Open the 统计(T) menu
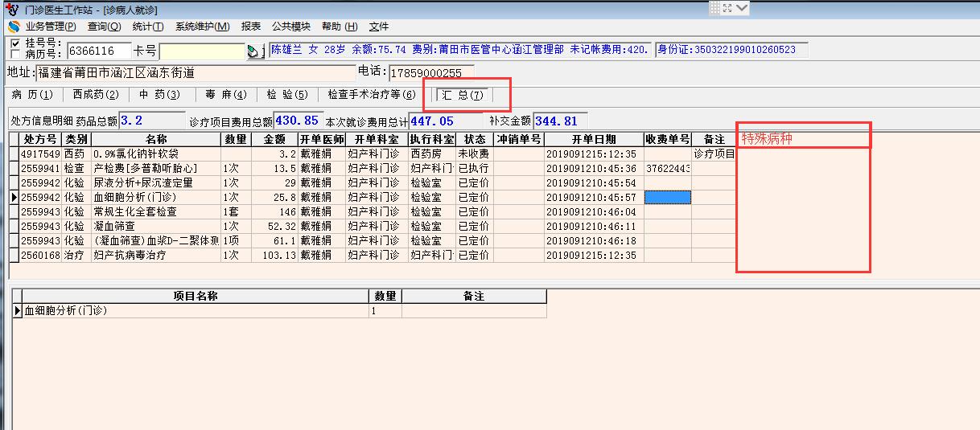Viewport: 980px width, 430px height. [x=147, y=27]
